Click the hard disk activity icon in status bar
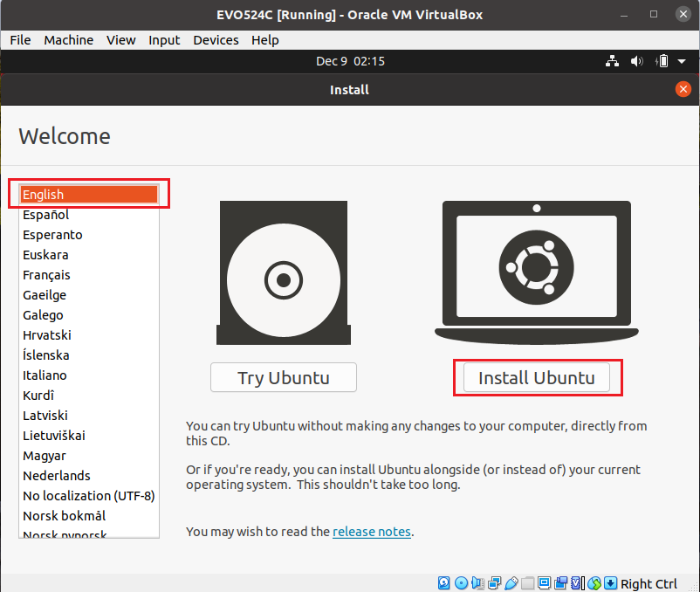The image size is (700, 592). coord(443,582)
